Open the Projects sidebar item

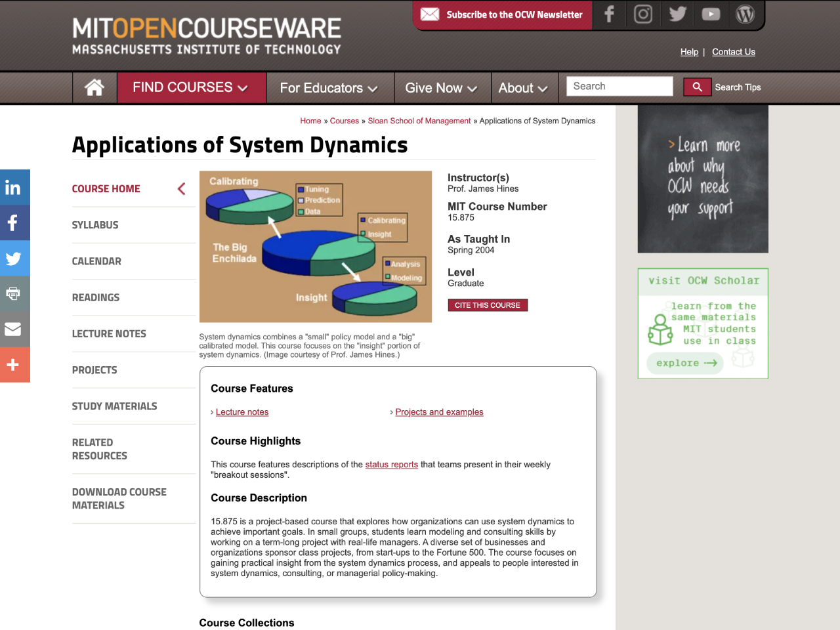(94, 370)
